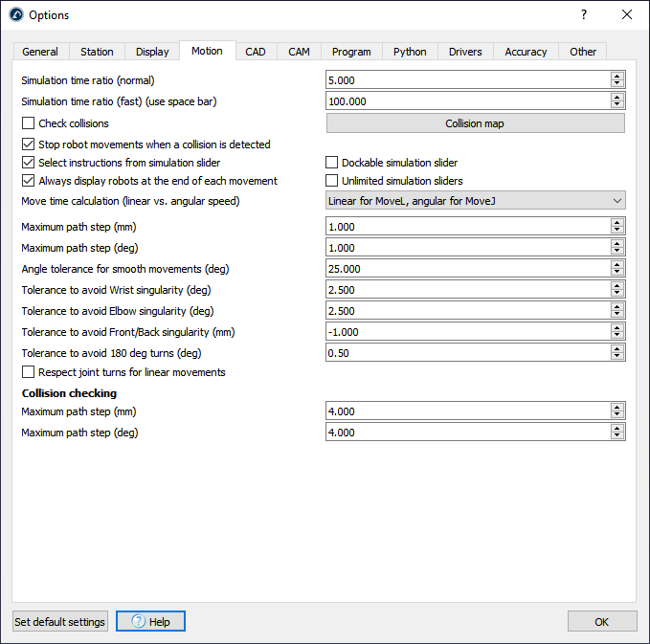The width and height of the screenshot is (650, 644).
Task: Click the question mark help icon in title bar
Action: 584,15
